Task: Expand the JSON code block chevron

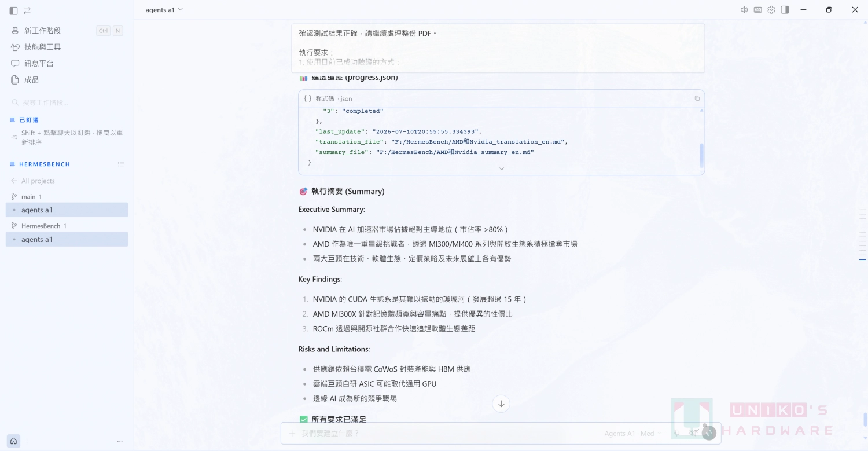Action: [501, 169]
